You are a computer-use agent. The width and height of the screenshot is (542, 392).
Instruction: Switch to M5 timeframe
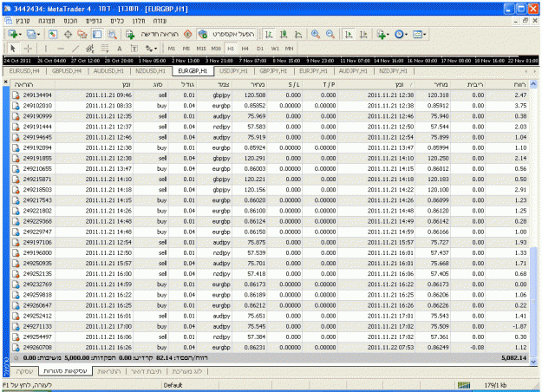point(186,49)
